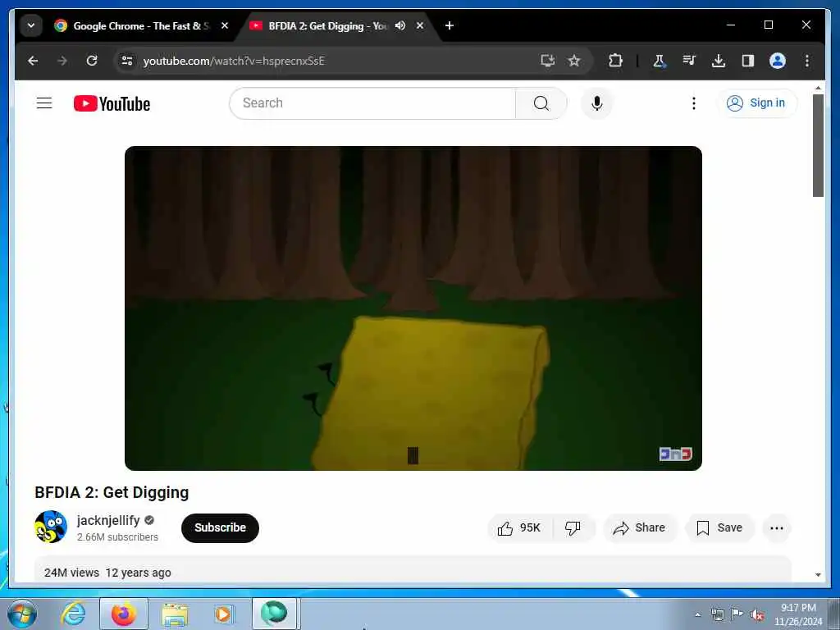Screen dimensions: 840x630
Task: Bookmark this page with the star icon
Action: pos(574,61)
